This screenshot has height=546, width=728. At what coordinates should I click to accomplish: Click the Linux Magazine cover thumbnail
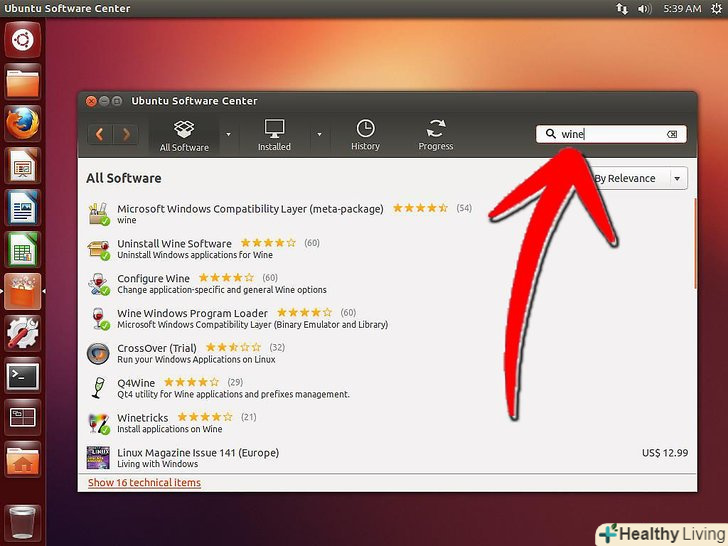[x=98, y=458]
